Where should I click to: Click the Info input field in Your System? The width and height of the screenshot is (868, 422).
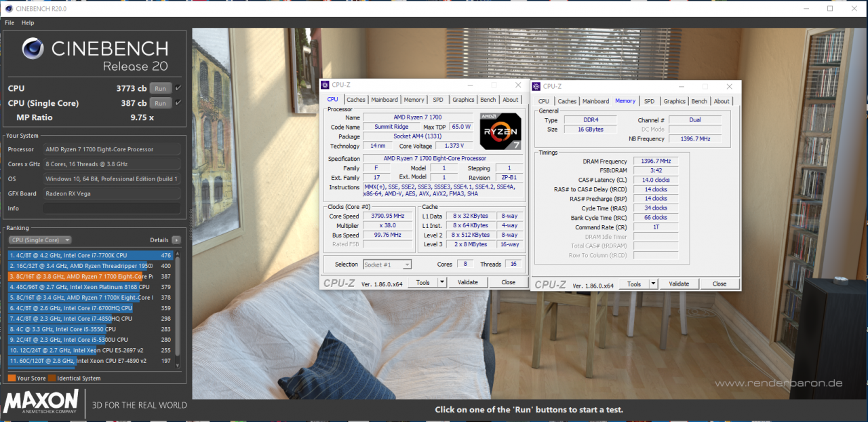[x=112, y=208]
